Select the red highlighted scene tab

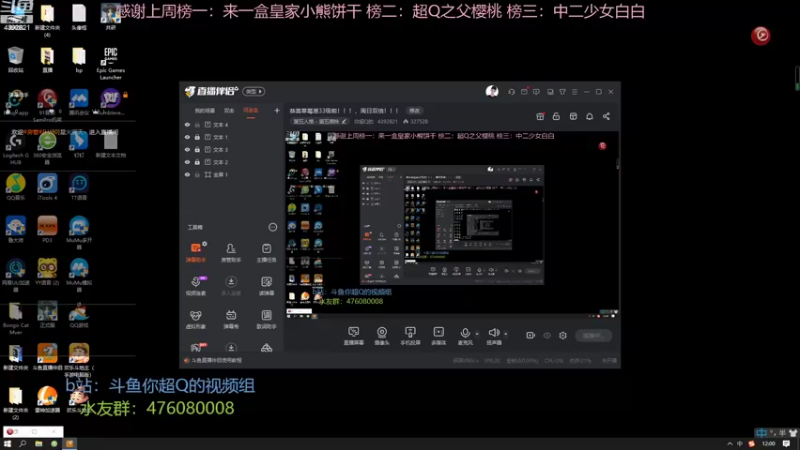click(251, 111)
